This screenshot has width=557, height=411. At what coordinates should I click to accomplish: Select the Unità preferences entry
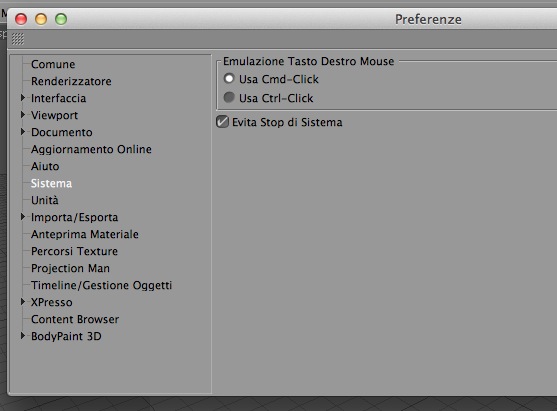pos(45,200)
